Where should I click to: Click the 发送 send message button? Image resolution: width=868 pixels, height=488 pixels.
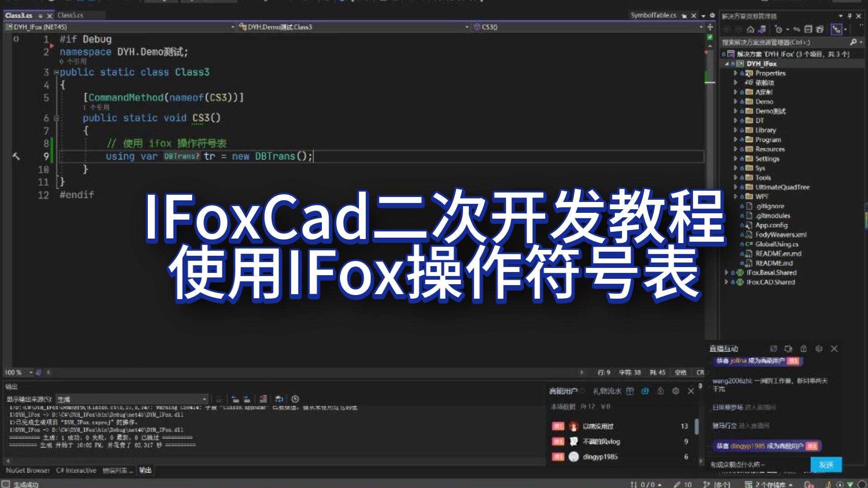pos(828,464)
